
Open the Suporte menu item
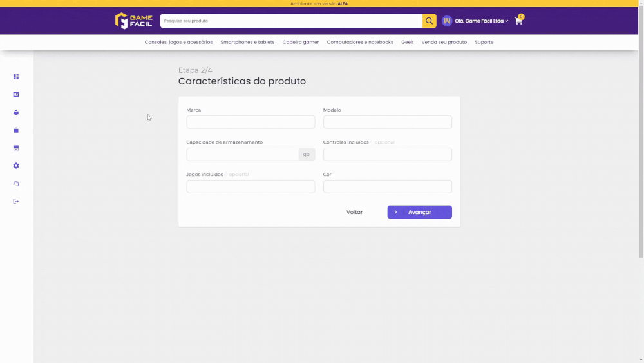[484, 42]
